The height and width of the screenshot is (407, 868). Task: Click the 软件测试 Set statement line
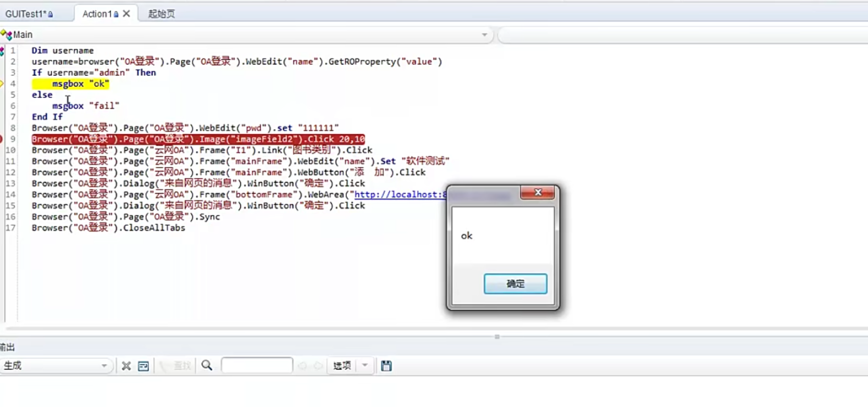(241, 161)
